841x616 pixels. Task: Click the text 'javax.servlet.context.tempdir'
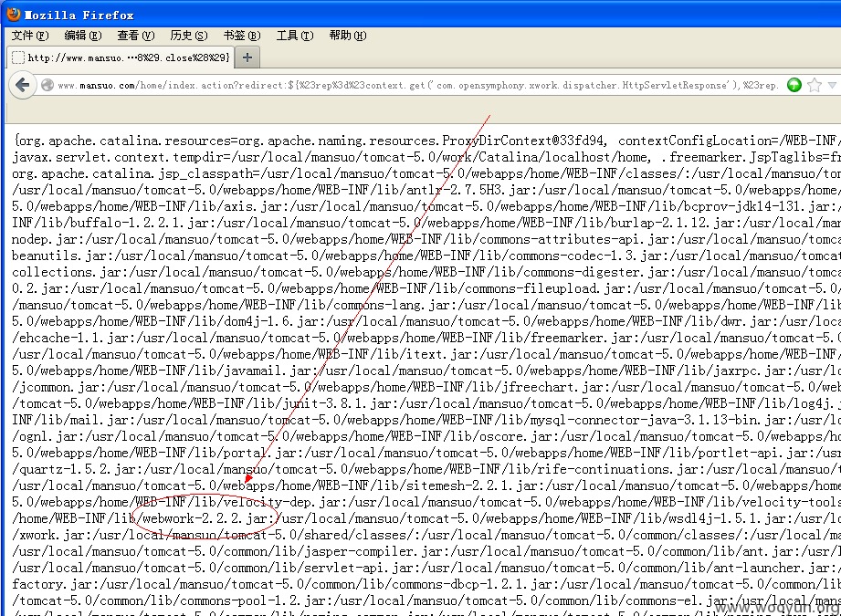click(x=118, y=157)
